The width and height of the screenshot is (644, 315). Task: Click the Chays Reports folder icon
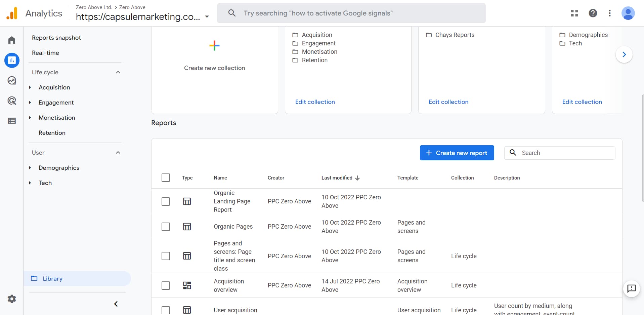click(429, 35)
